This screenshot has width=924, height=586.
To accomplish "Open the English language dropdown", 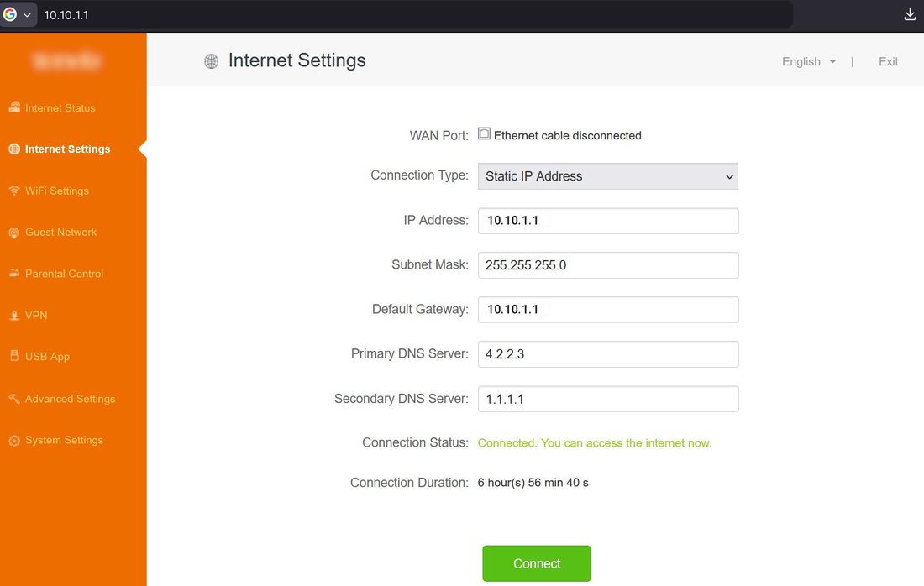I will pyautogui.click(x=808, y=62).
